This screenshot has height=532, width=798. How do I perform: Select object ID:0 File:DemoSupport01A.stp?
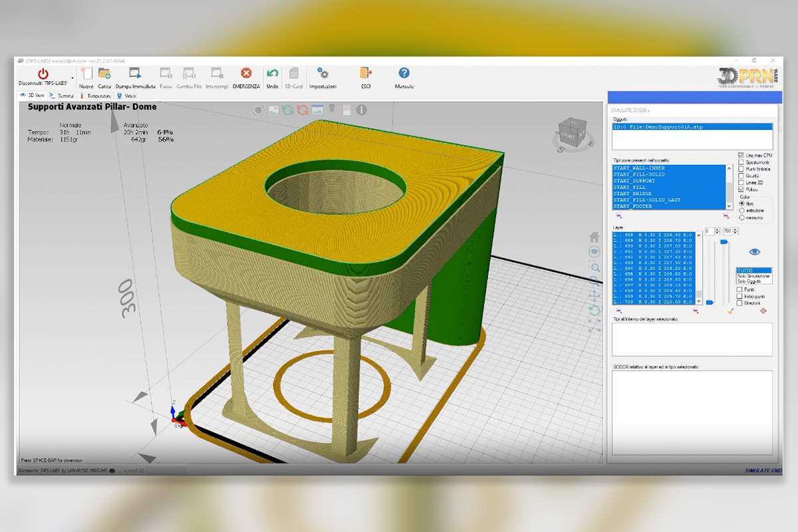click(692, 126)
